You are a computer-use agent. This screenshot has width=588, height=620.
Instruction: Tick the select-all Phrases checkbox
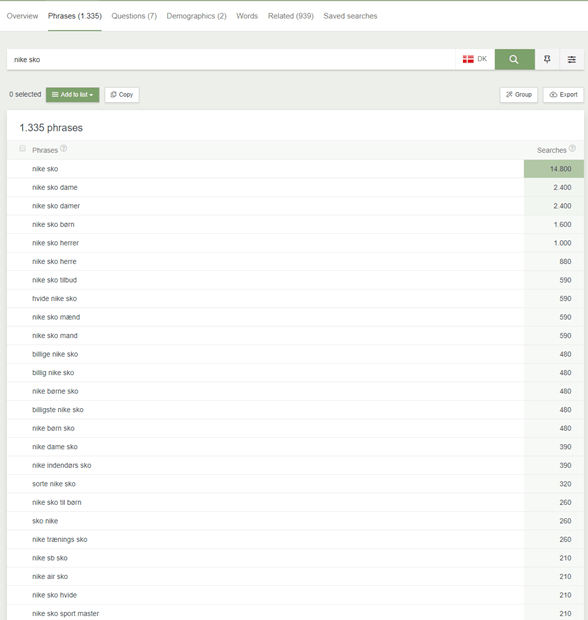tap(23, 149)
